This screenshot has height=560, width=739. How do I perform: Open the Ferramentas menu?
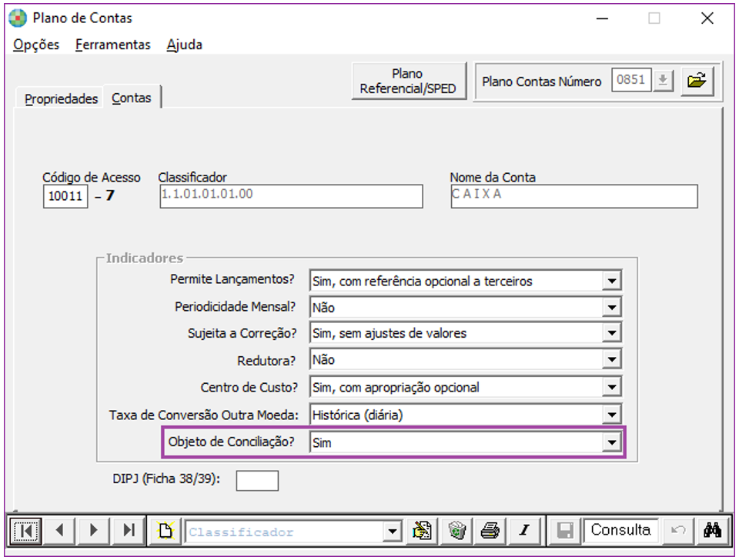coord(112,45)
